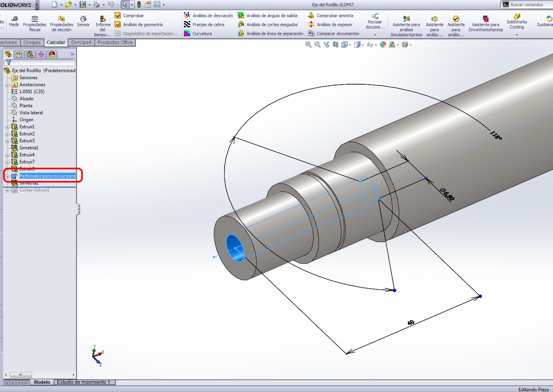
Task: Expand the Extruir4 feature node
Action: (x=7, y=155)
